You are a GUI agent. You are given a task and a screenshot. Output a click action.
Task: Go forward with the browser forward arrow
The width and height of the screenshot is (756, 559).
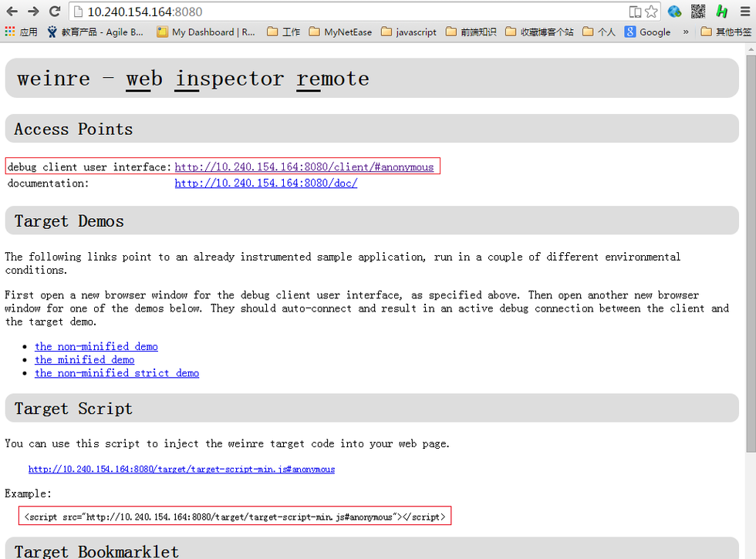[33, 11]
